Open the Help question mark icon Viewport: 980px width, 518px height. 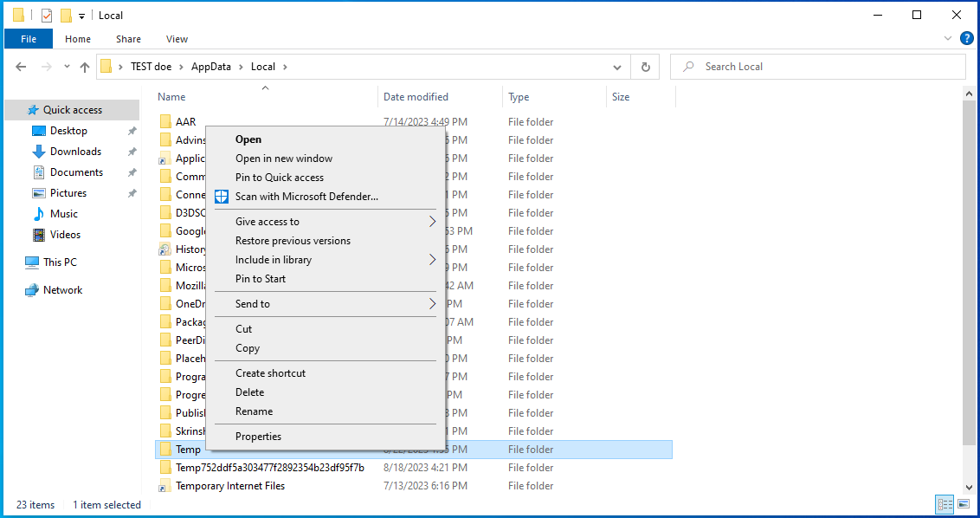point(966,38)
